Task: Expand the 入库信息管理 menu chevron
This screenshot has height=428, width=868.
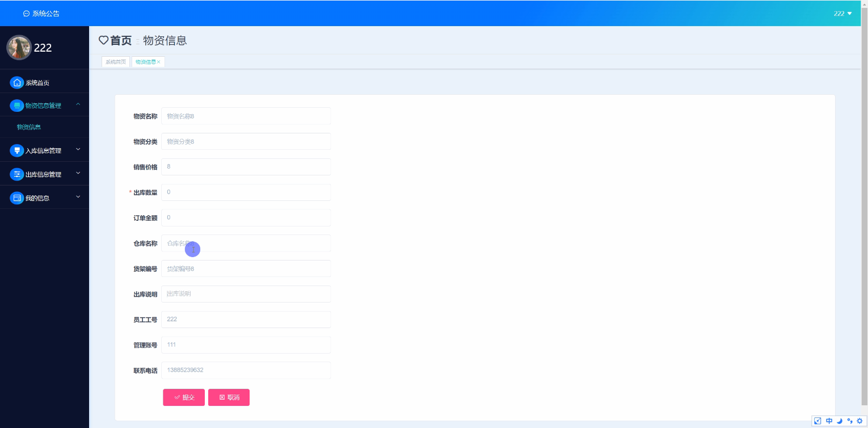Action: [78, 150]
